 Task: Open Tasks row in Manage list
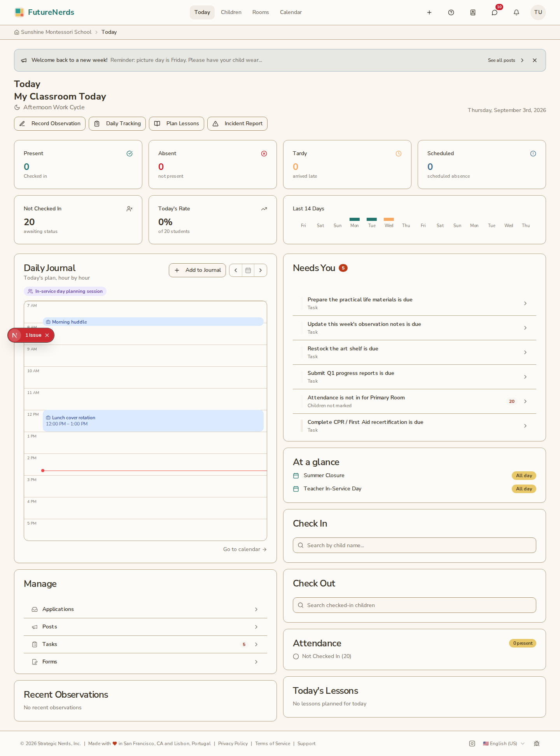pos(145,644)
